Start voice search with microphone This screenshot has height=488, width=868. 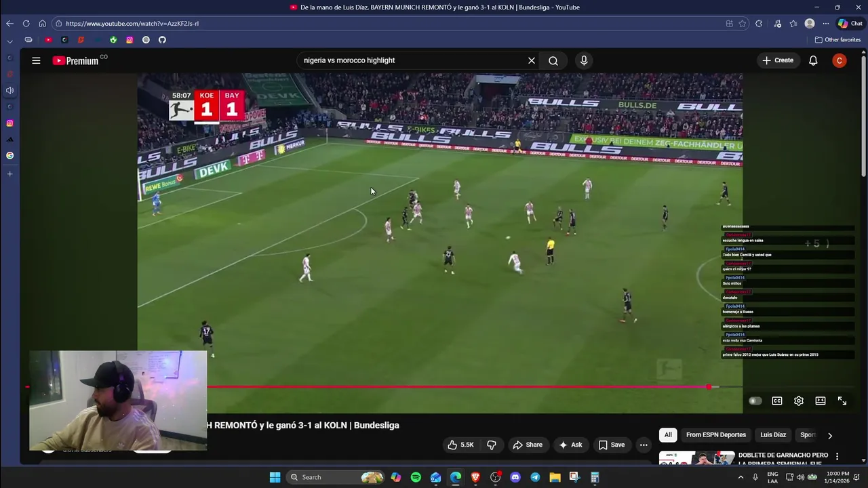(x=584, y=60)
